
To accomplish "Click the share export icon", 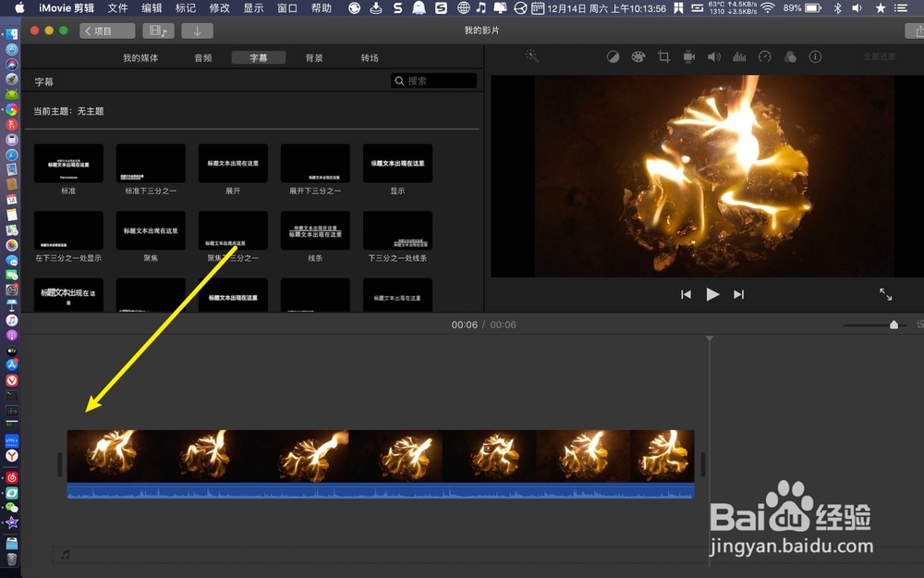I will point(915,31).
